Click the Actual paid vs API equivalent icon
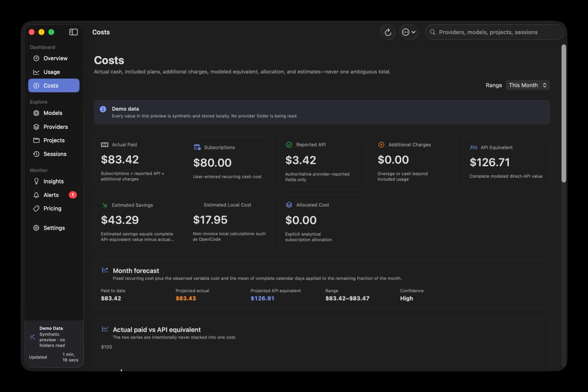This screenshot has width=588, height=392. (105, 329)
